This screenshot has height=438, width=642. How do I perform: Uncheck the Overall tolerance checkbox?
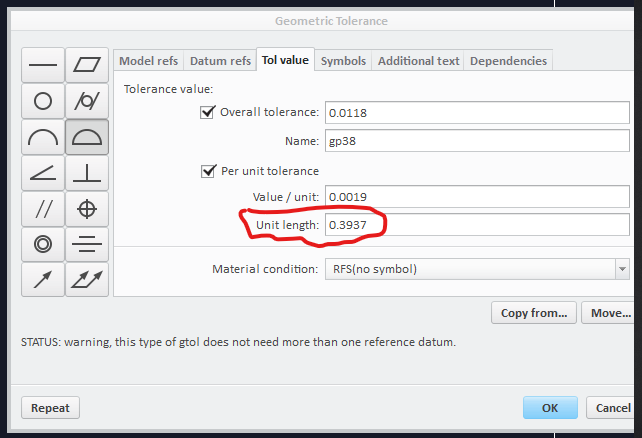(x=207, y=112)
